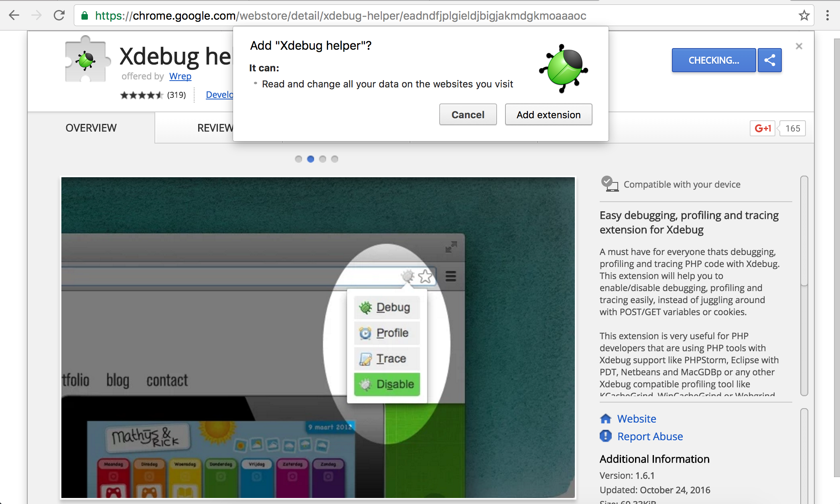
Task: Click the green bug icon in dialog
Action: 564,69
